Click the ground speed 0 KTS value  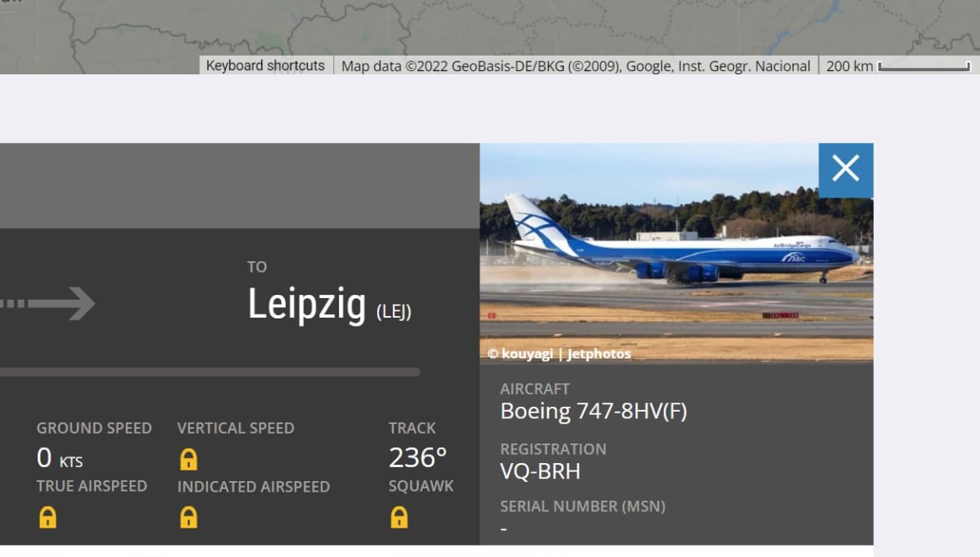(x=59, y=459)
